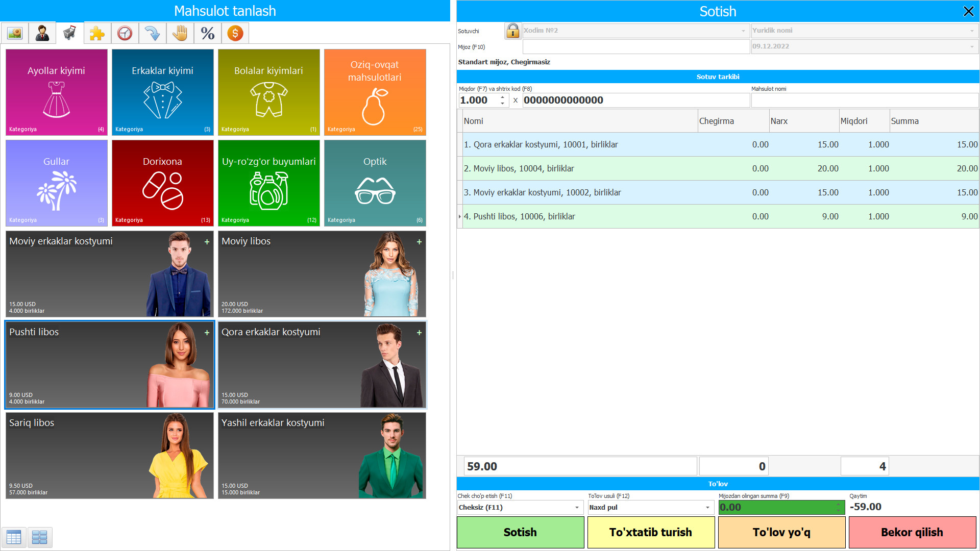
Task: Click the dollar coin payment icon
Action: tap(235, 33)
